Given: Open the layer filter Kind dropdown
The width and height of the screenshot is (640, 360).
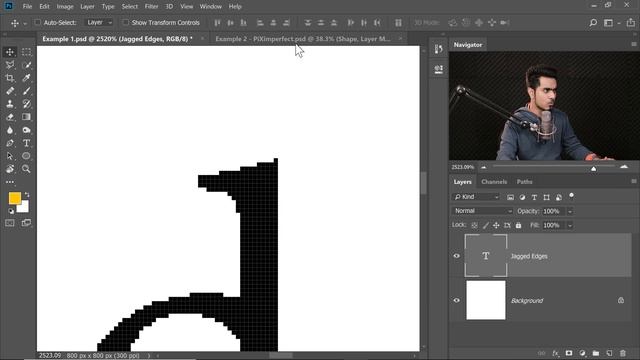Looking at the screenshot, I should (476, 197).
